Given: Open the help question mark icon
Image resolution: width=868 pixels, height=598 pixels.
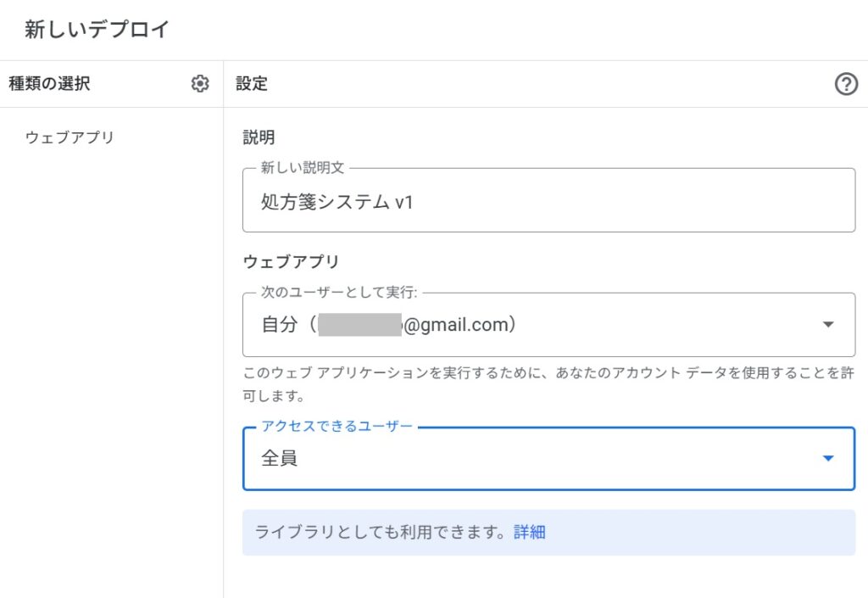Looking at the screenshot, I should (x=846, y=84).
